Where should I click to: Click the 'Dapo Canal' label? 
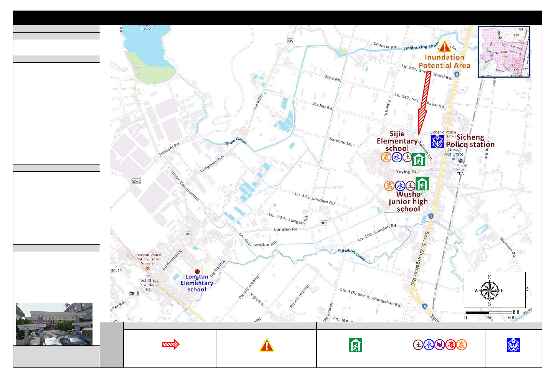coord(236,141)
